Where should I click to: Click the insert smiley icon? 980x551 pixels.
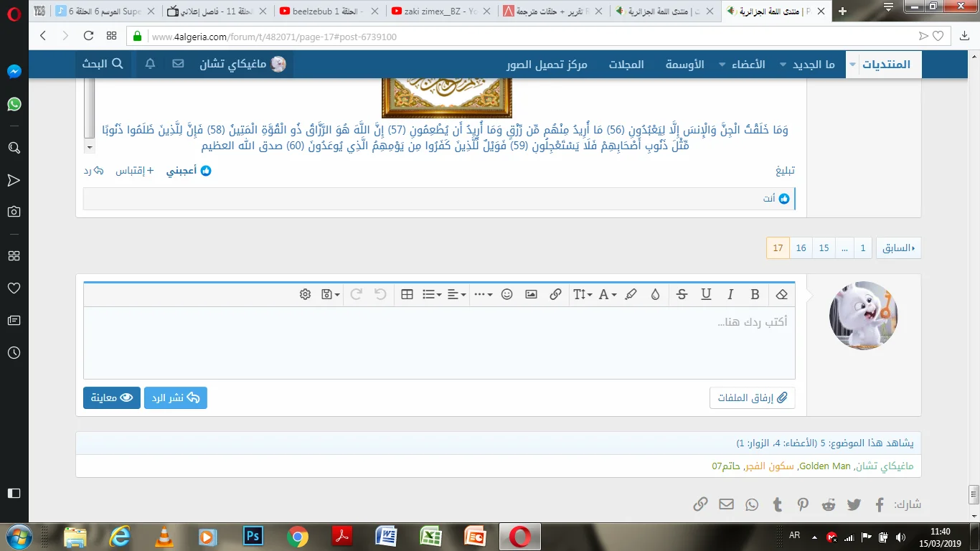507,294
